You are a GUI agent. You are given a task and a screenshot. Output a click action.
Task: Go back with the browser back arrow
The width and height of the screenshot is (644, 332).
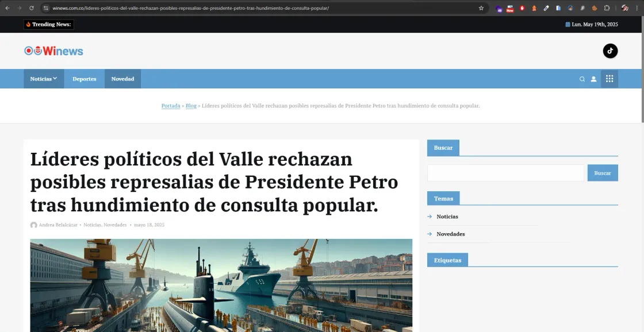(x=7, y=8)
